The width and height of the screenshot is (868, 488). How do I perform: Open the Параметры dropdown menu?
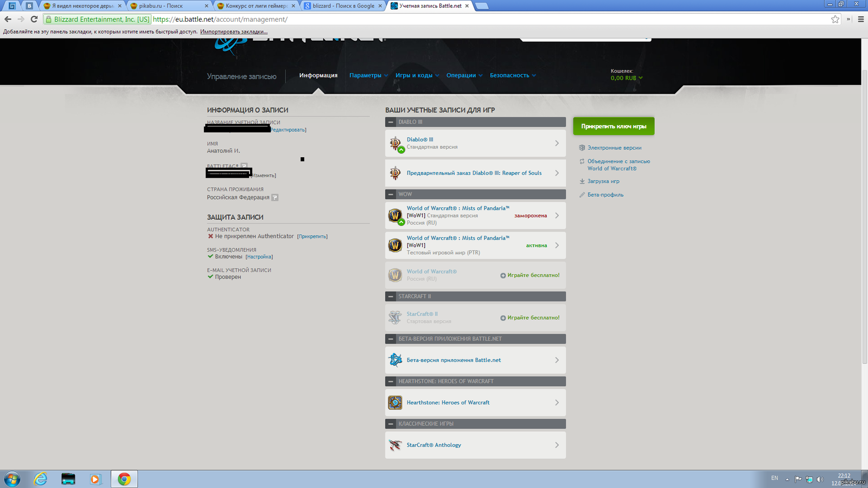click(x=368, y=75)
